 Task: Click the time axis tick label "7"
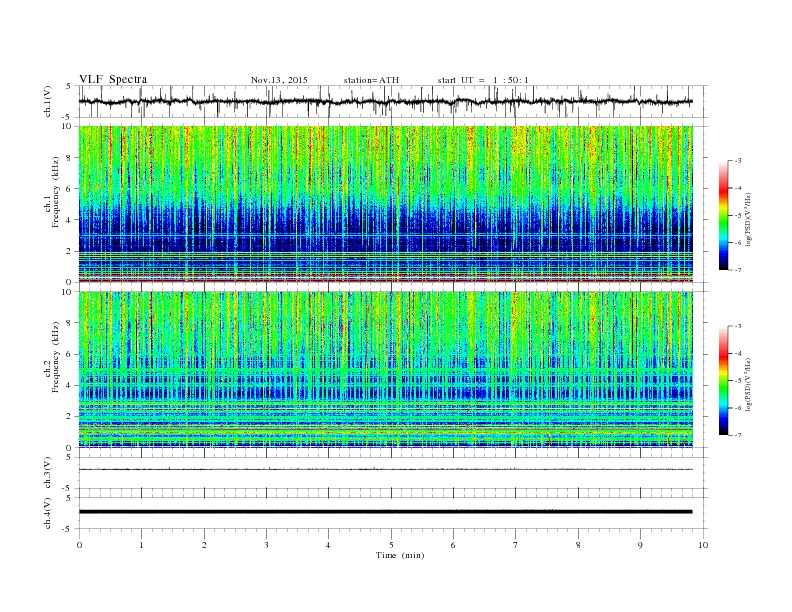(516, 545)
